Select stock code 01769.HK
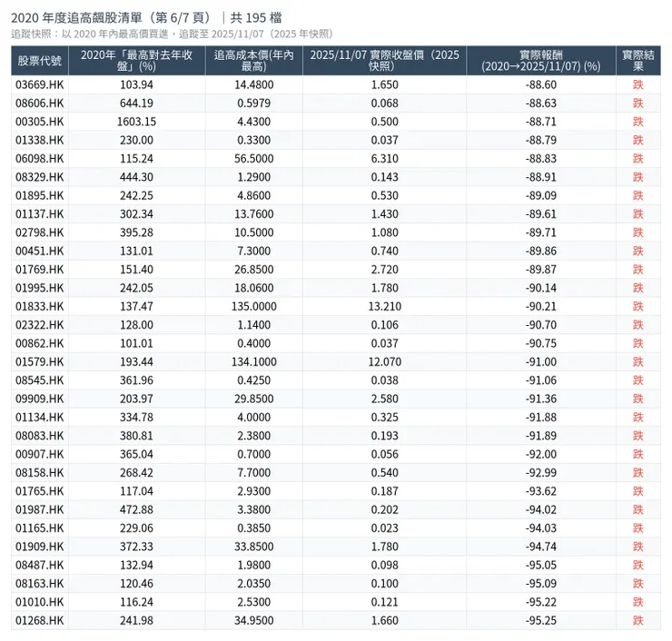 point(39,270)
